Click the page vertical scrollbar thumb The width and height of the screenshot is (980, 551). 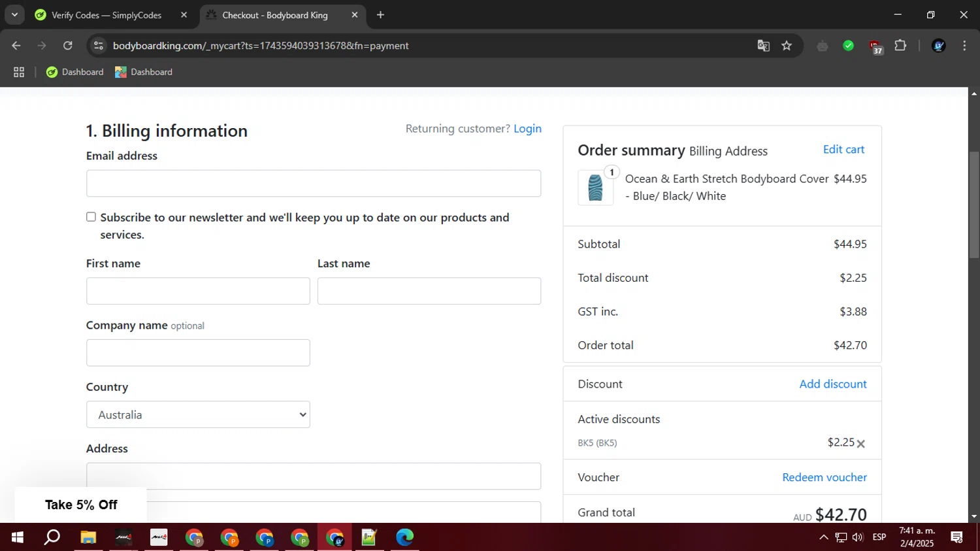974,205
